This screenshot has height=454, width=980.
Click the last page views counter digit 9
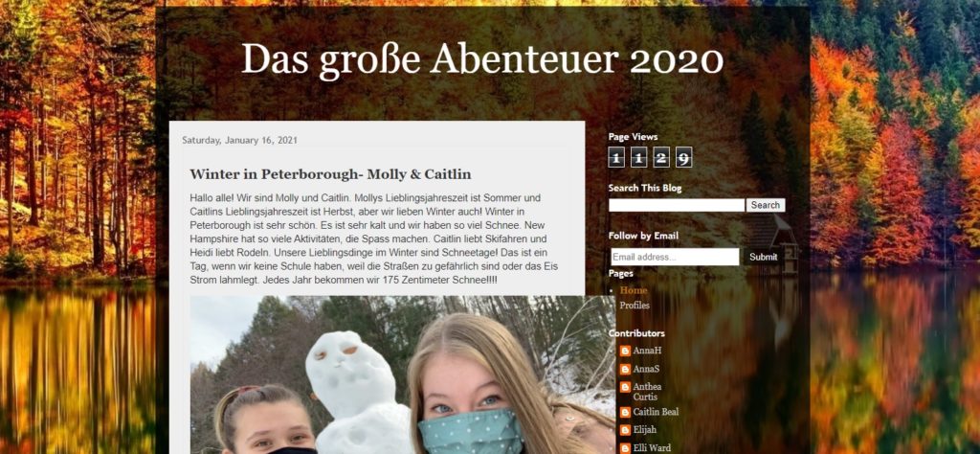point(683,157)
